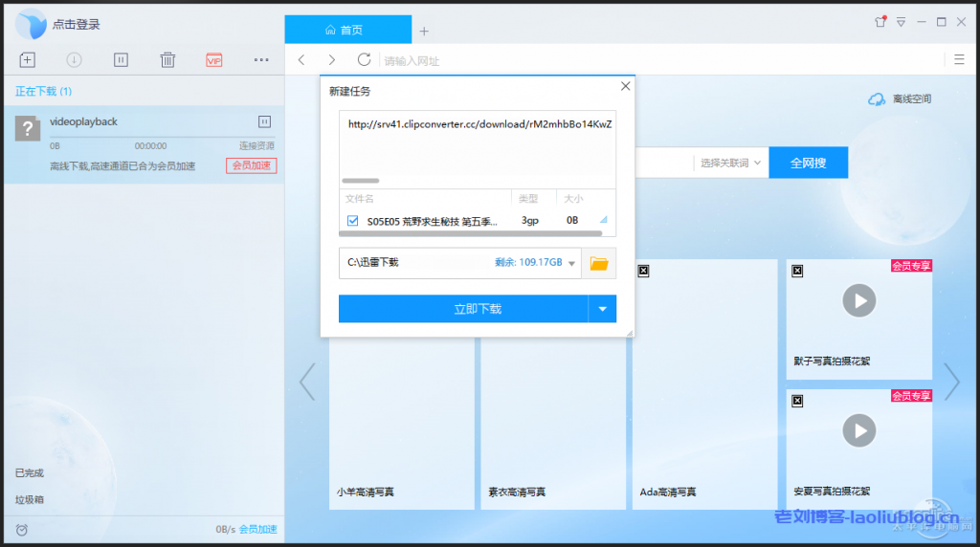Image resolution: width=980 pixels, height=547 pixels.
Task: Open the yellow folder browse icon
Action: (599, 263)
